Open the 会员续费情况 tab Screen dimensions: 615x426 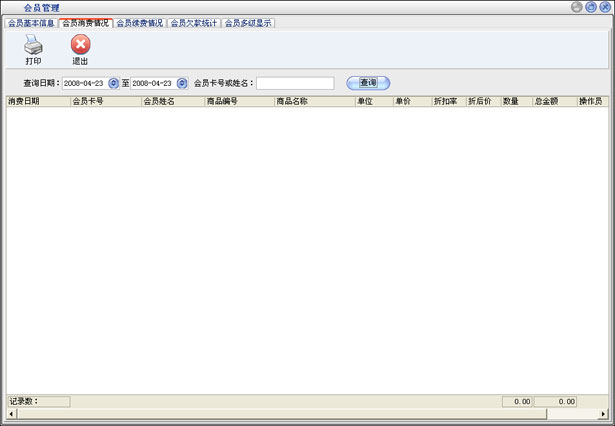point(139,22)
